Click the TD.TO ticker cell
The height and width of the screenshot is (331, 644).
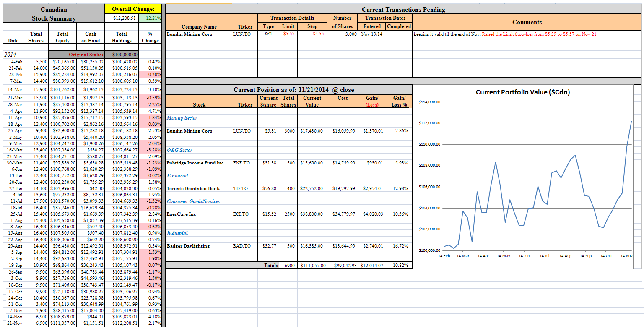point(240,188)
